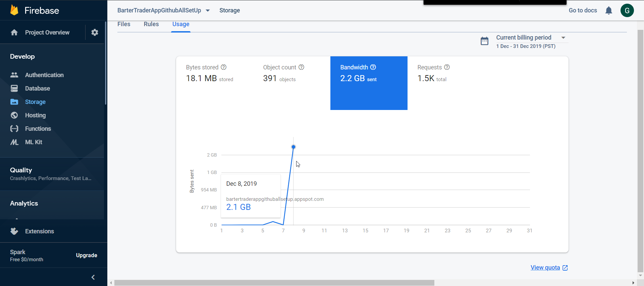Click the vertical page scrollbar

tap(640, 151)
